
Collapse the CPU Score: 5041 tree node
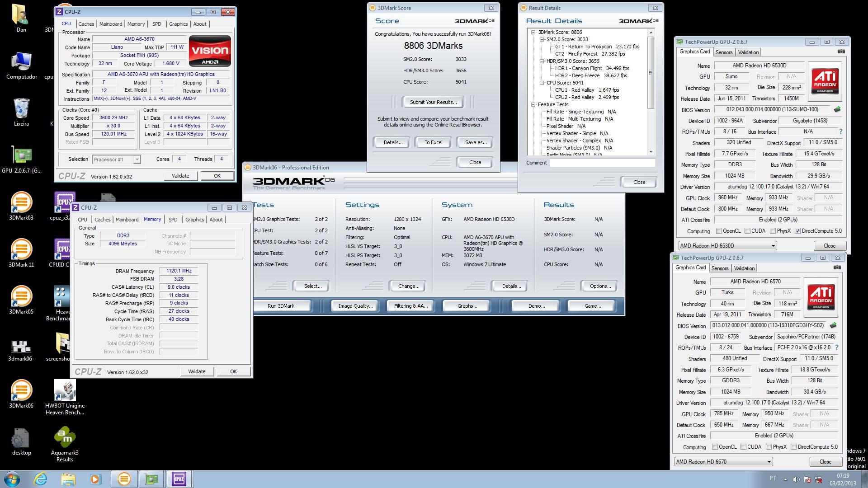(x=542, y=83)
